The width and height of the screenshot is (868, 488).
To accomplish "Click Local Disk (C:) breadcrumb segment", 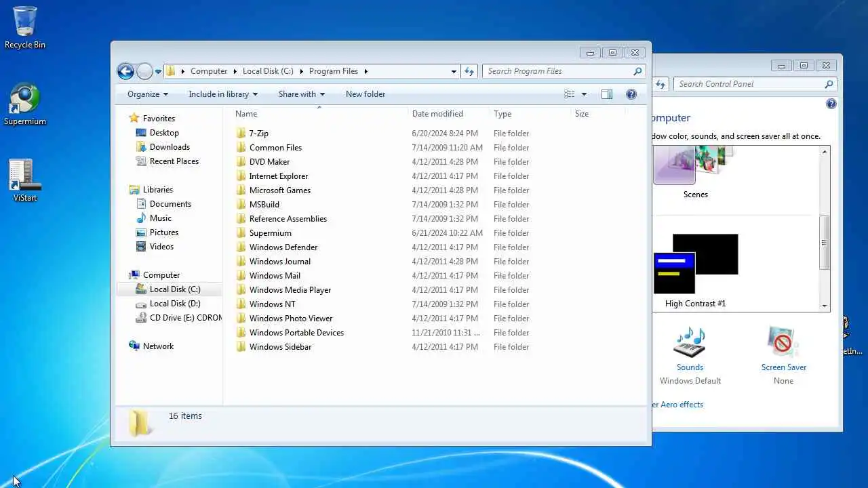I will pyautogui.click(x=268, y=71).
